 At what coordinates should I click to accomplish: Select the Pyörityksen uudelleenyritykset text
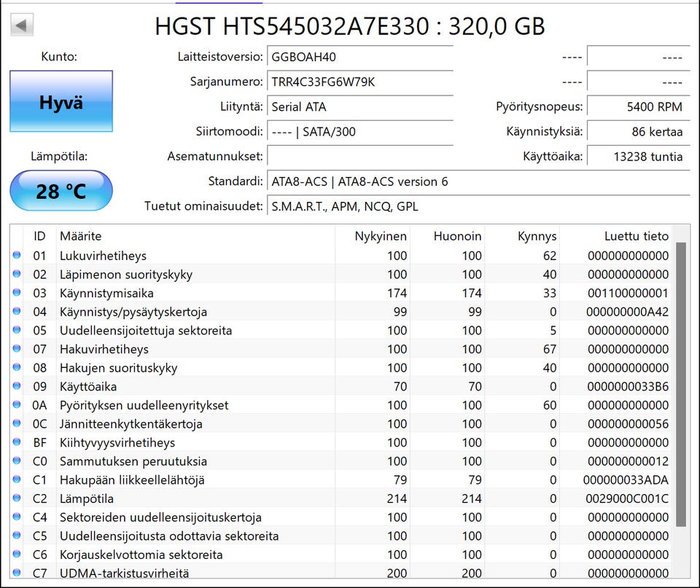144,405
